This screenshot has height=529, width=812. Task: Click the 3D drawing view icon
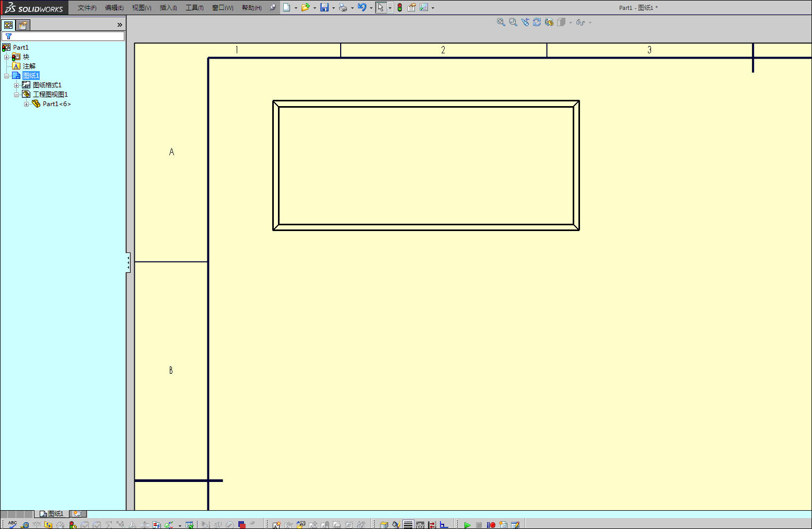(549, 22)
